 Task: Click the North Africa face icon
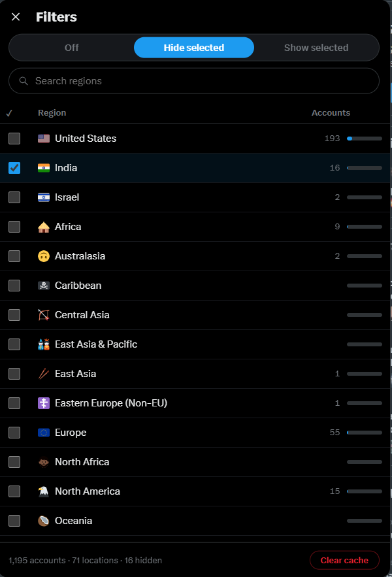click(44, 462)
